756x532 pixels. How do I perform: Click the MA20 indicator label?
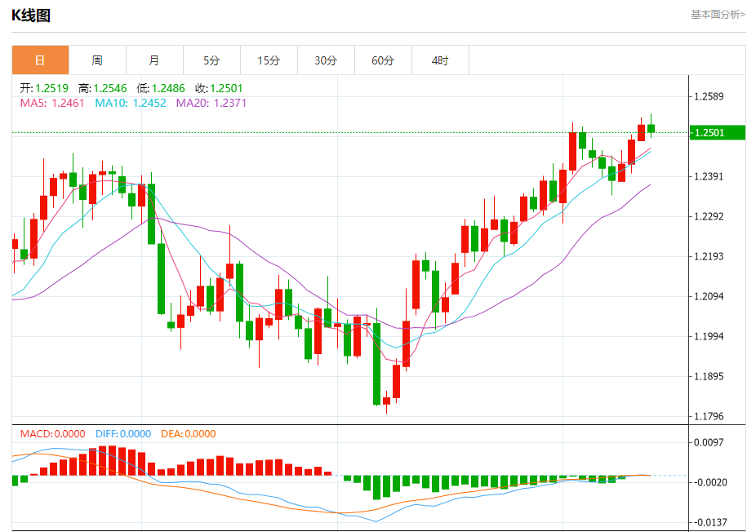coord(211,103)
